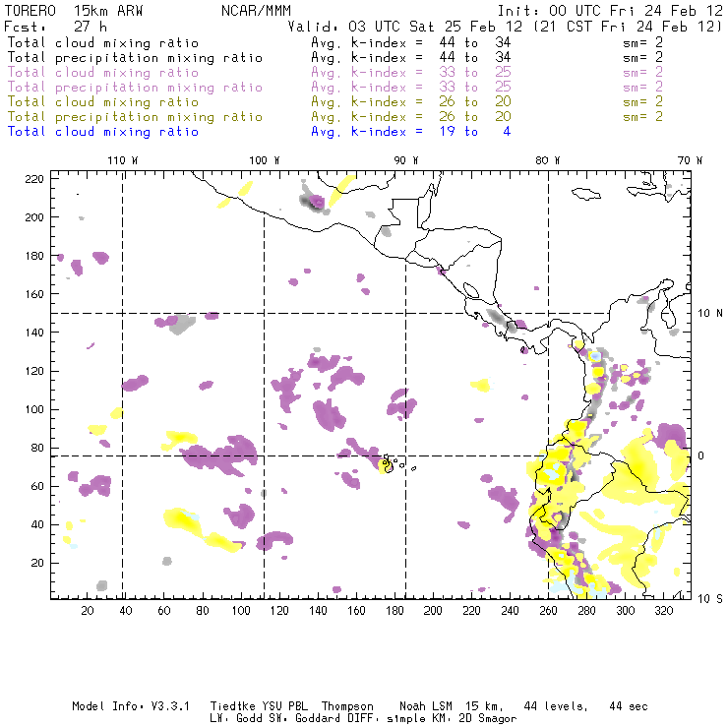Click the '0' equator latitude label on right side
The width and height of the screenshot is (728, 728).
[700, 455]
